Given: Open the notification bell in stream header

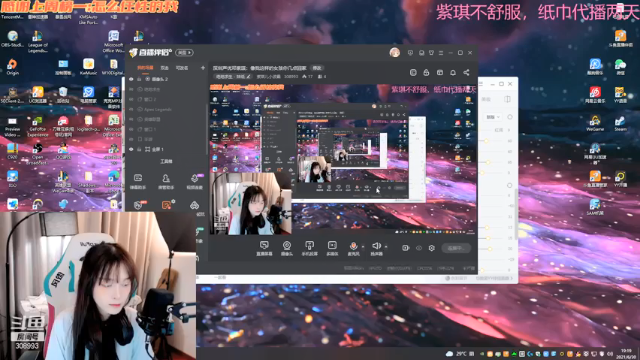Looking at the screenshot, I should coord(453,72).
